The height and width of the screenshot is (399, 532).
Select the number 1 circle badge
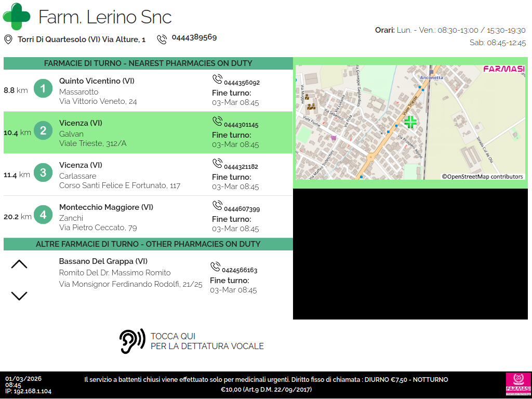pos(43,89)
